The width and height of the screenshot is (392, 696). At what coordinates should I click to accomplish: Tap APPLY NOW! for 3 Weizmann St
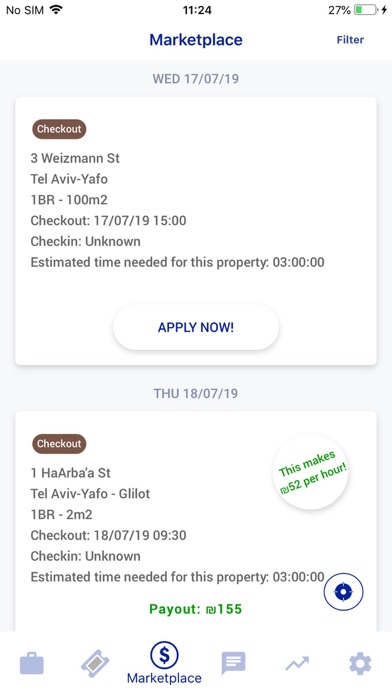[196, 327]
